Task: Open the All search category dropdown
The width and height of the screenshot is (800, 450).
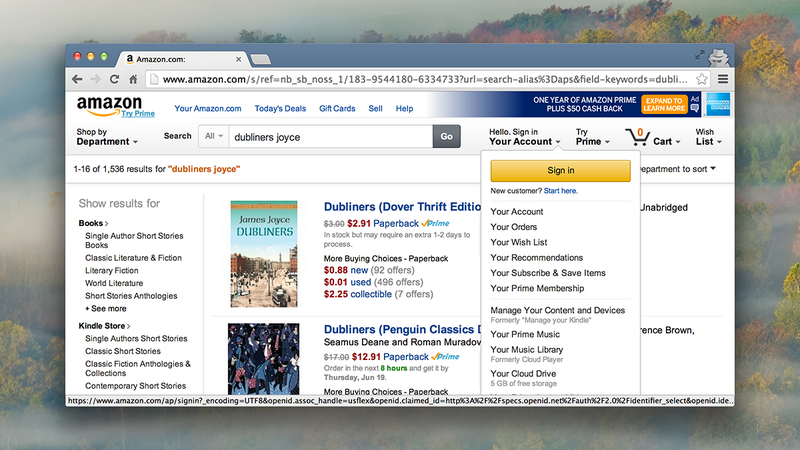Action: click(x=214, y=136)
